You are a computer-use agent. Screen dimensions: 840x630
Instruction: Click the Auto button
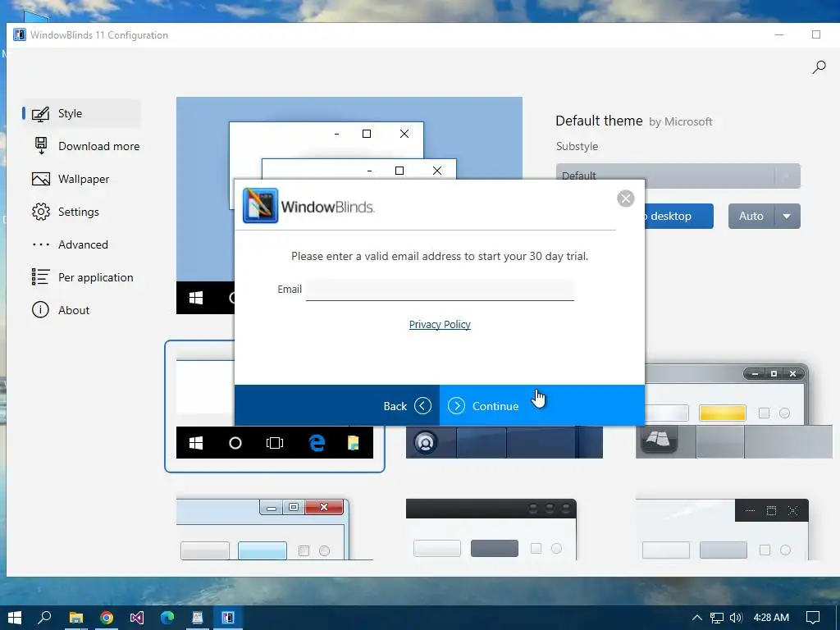[751, 216]
